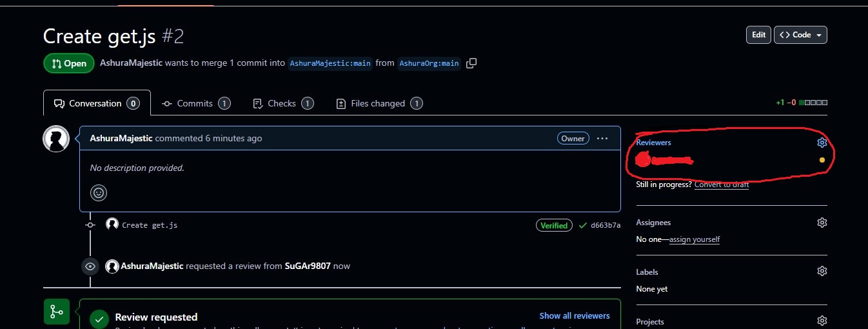Open commit hash d663b7a
The width and height of the screenshot is (868, 329).
606,225
